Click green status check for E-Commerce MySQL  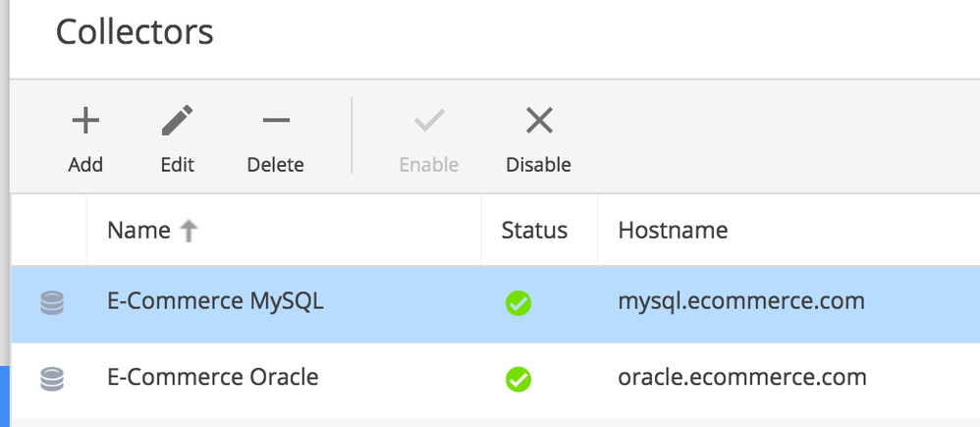pyautogui.click(x=518, y=303)
